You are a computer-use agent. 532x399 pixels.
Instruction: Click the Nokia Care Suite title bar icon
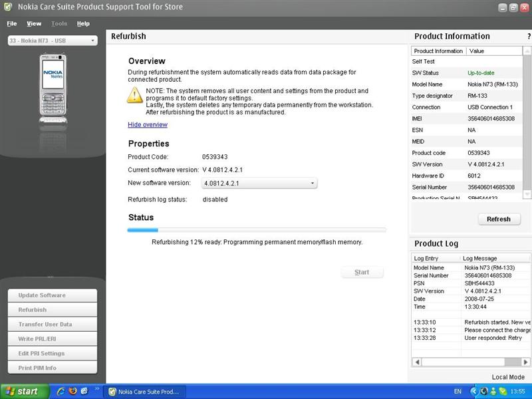click(8, 7)
